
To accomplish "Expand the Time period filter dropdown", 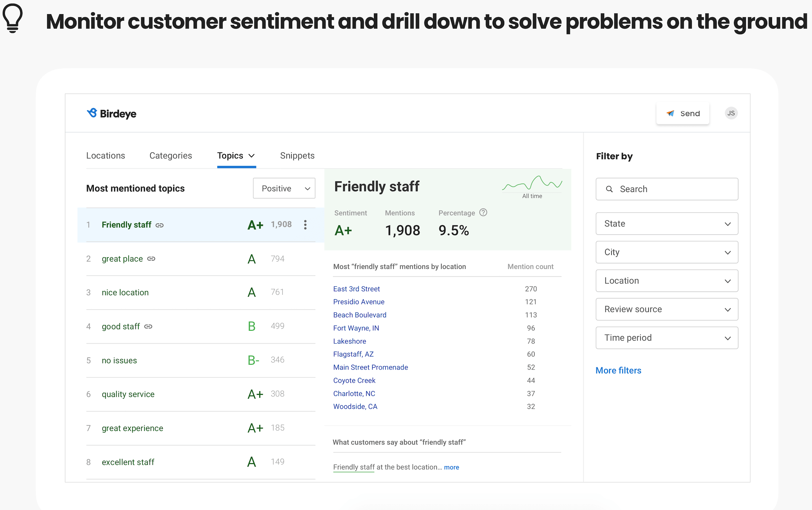I will pos(667,338).
